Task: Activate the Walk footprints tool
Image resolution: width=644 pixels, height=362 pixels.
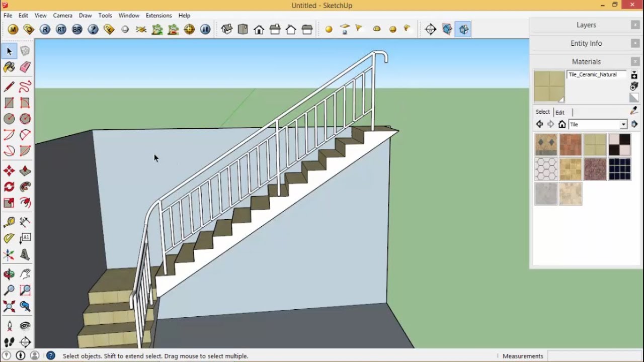Action: point(9,342)
